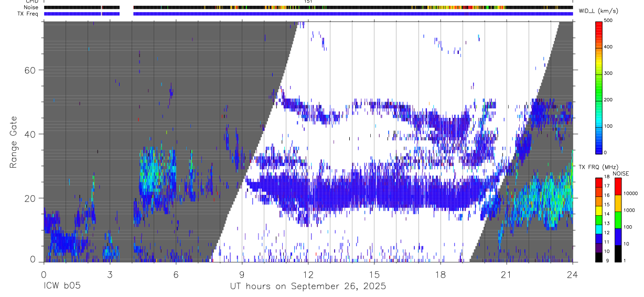Click the blue 11–12 MHz TX FRQ segment
The height and width of the screenshot is (297, 644).
[x=599, y=238]
